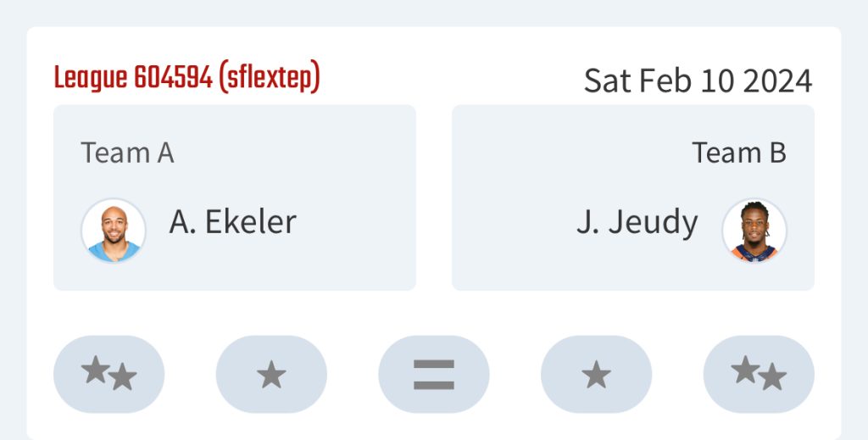The height and width of the screenshot is (440, 868).
Task: Pick the single-star rating favoring Team A
Action: [271, 374]
